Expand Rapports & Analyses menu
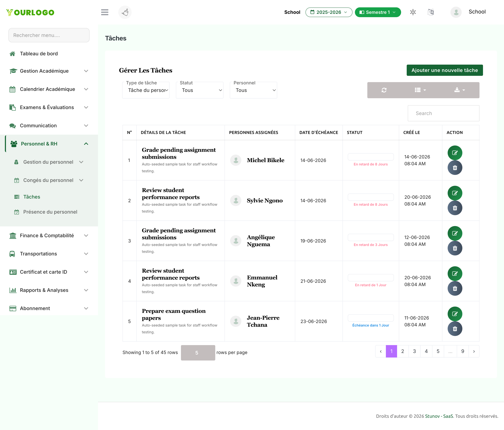The image size is (504, 430). click(49, 290)
